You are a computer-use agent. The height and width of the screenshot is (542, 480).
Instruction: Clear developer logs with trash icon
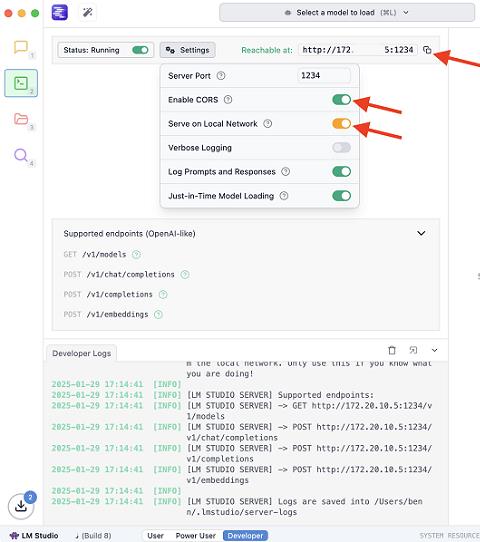392,350
